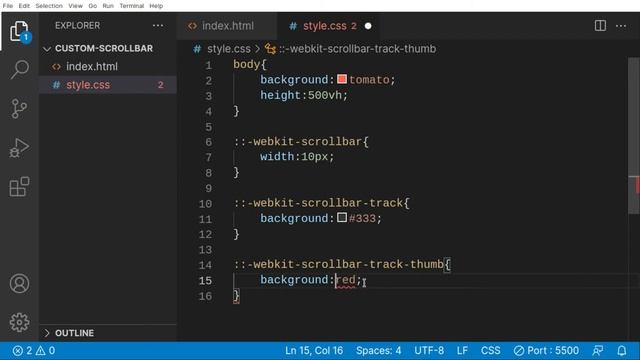Click the feedback icon in status bar
This screenshot has height=360, width=640.
pos(598,351)
